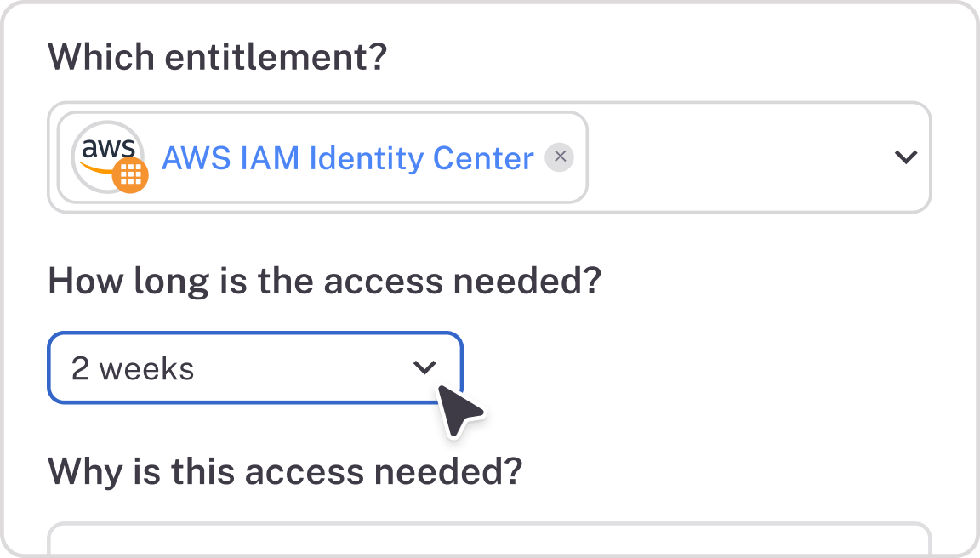This screenshot has width=980, height=558.
Task: Click the How long is the access needed heading
Action: click(326, 280)
